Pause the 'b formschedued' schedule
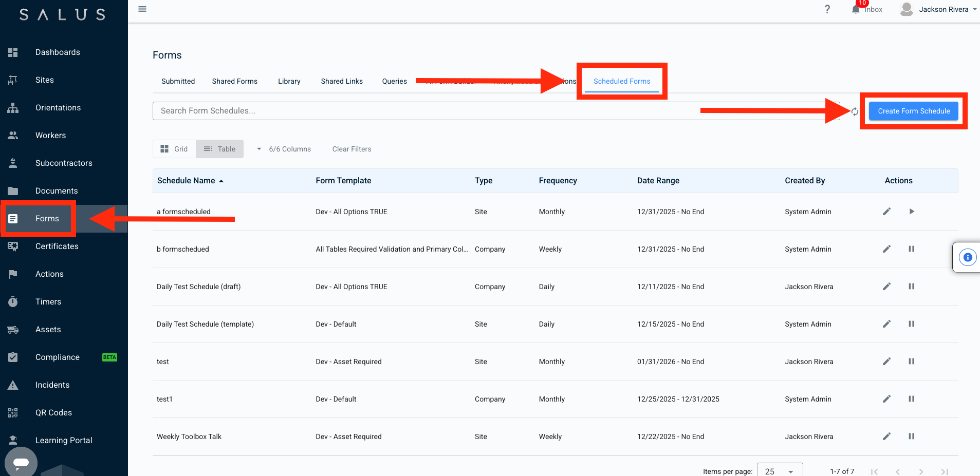Viewport: 980px width, 476px height. (x=911, y=249)
